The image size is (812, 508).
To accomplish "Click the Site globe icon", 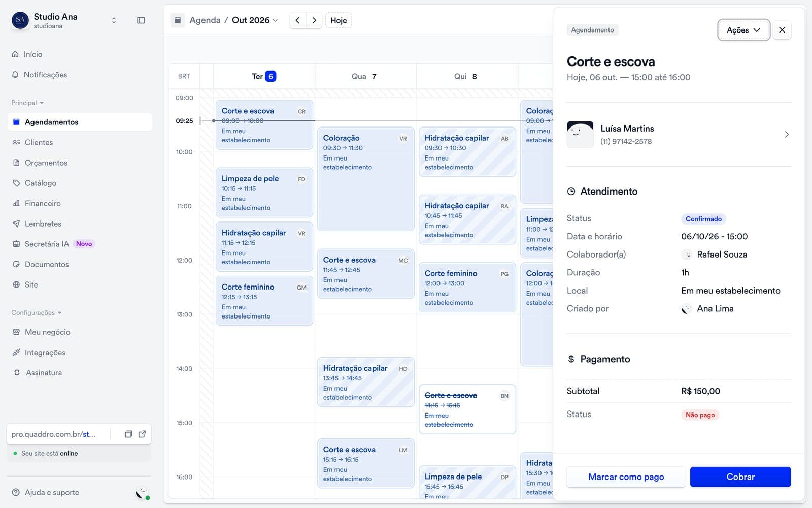I will (16, 284).
